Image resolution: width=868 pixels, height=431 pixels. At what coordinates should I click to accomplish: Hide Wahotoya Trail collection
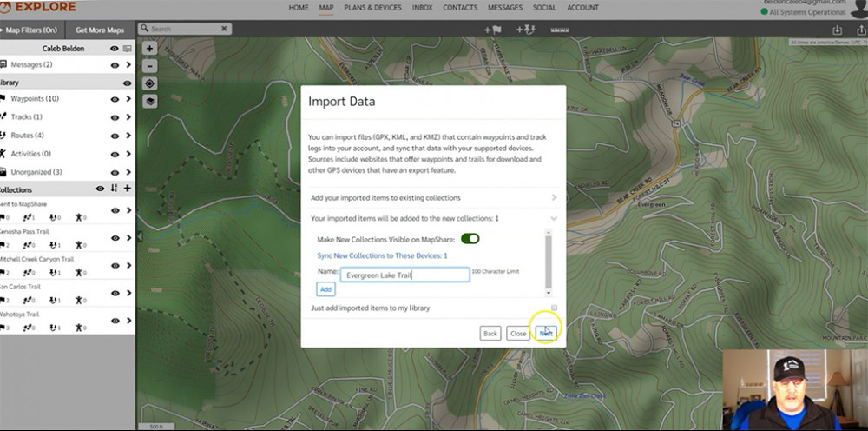coord(115,321)
